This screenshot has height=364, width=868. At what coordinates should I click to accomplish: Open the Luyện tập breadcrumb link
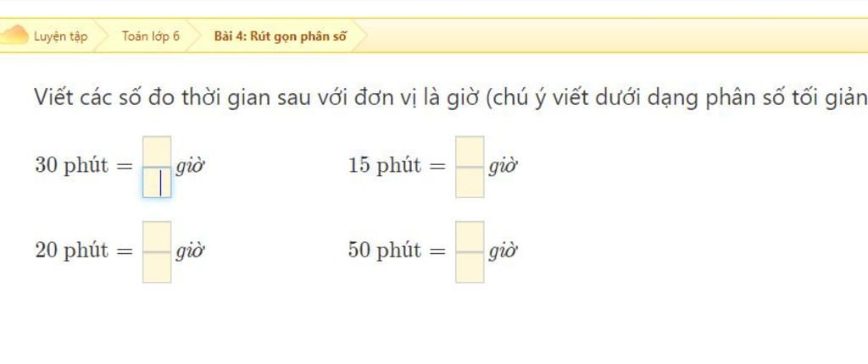click(60, 36)
